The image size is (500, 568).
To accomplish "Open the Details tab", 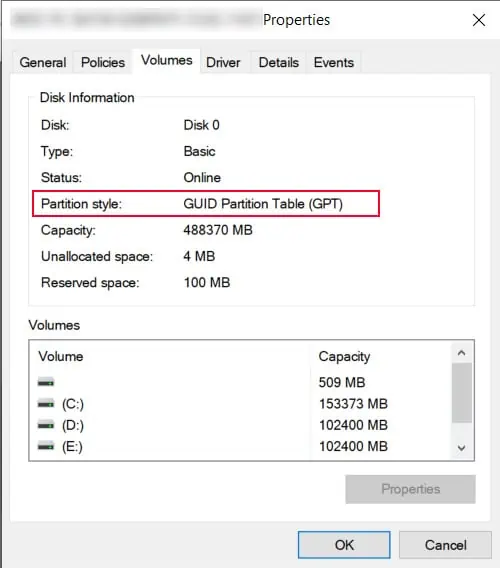I will coord(279,62).
